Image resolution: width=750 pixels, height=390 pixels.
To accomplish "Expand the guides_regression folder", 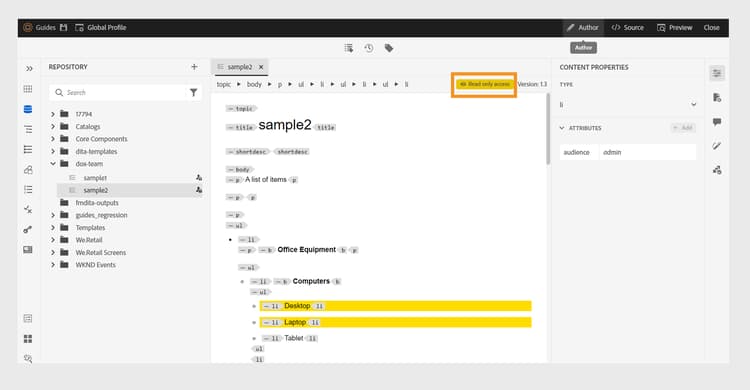I will click(53, 215).
